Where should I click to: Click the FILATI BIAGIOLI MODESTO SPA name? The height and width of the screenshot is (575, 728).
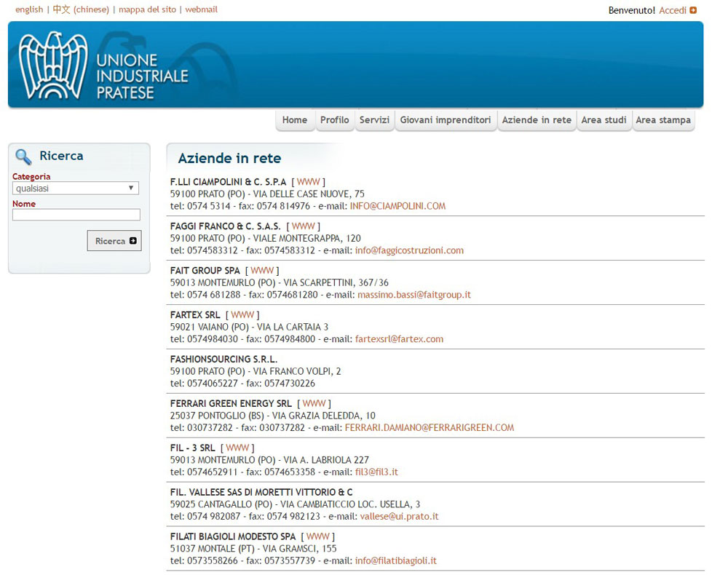233,536
